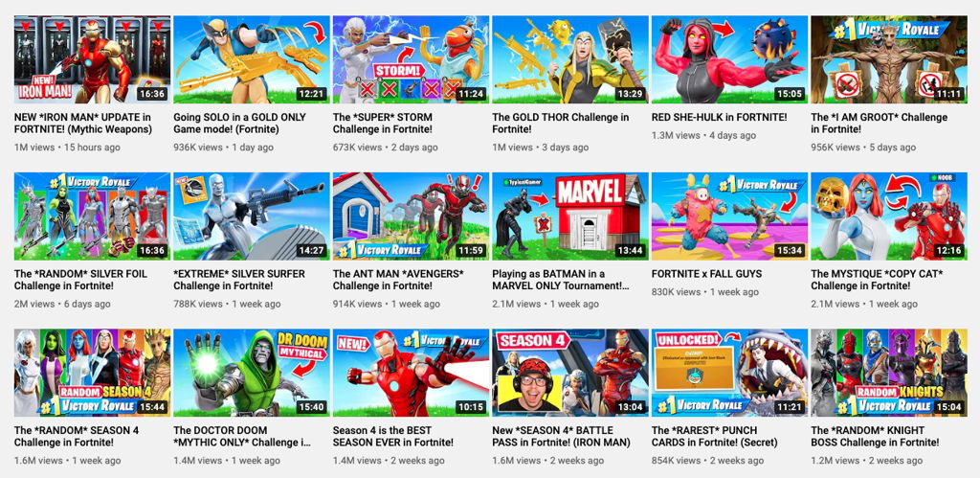This screenshot has height=478, width=980.
Task: Open the *RANDOM* SILVER FOIL Challenge thumbnail
Action: pos(92,216)
